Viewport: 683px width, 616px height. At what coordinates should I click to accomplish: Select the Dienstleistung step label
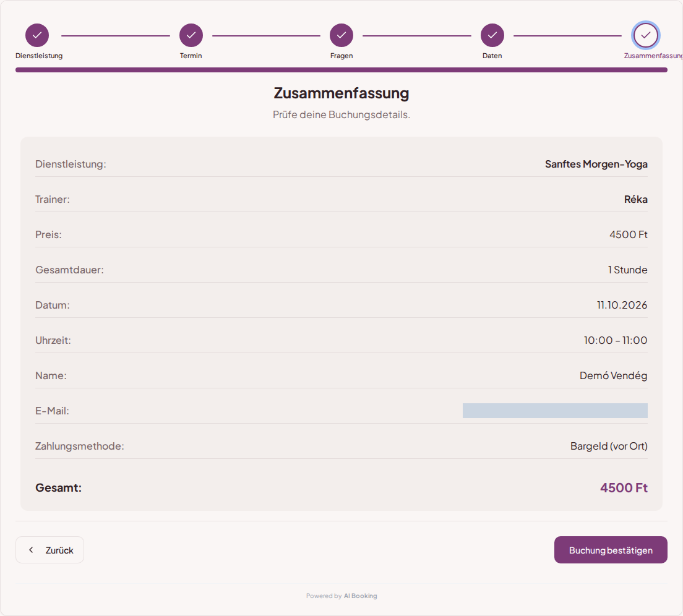click(x=39, y=56)
